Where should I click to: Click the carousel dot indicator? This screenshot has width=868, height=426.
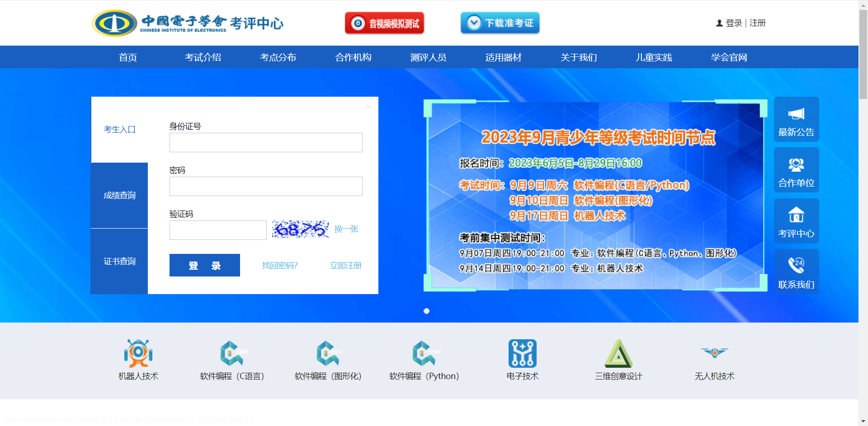tap(426, 311)
